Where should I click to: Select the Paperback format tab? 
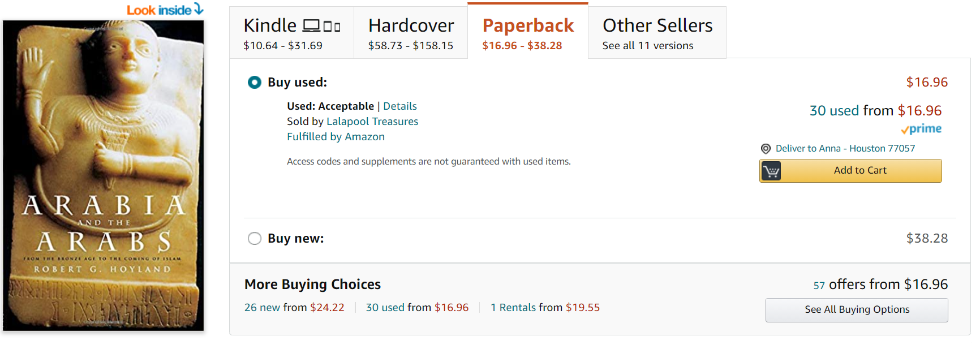click(x=527, y=33)
